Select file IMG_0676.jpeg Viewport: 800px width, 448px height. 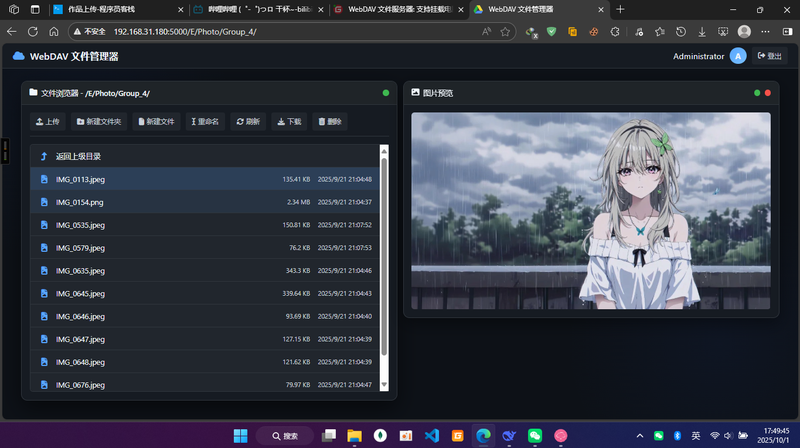coord(205,383)
